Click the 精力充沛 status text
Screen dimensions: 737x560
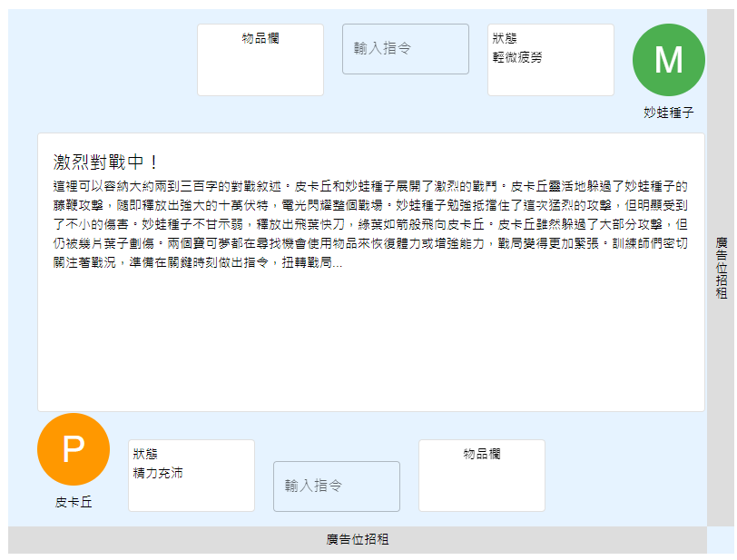(x=158, y=473)
